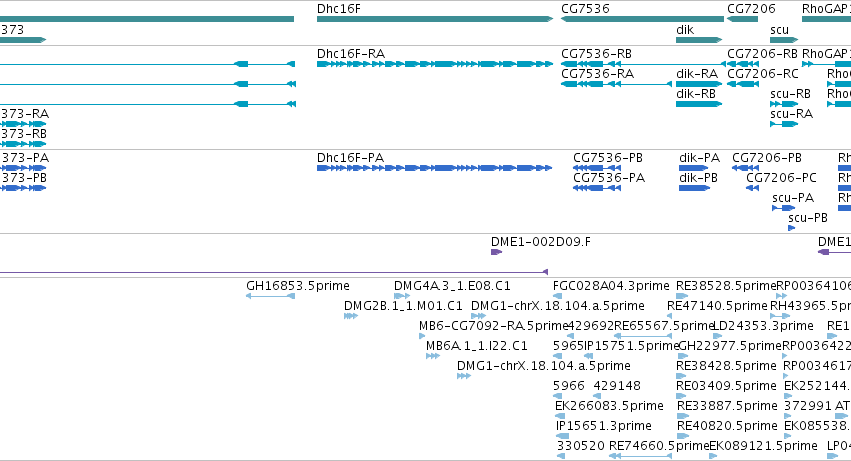Select the RE40820.5prime EST label
Viewport: 851px width, 461px height.
(727, 426)
